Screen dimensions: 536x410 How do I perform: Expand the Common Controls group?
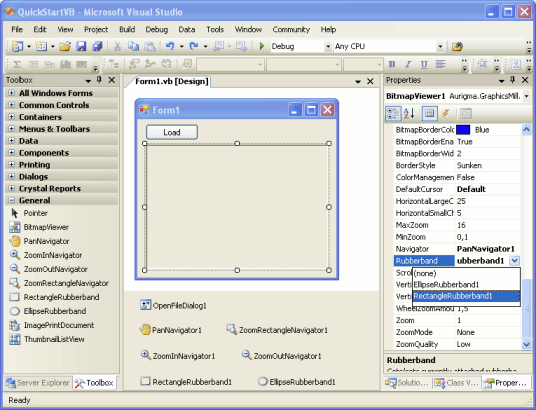point(11,105)
